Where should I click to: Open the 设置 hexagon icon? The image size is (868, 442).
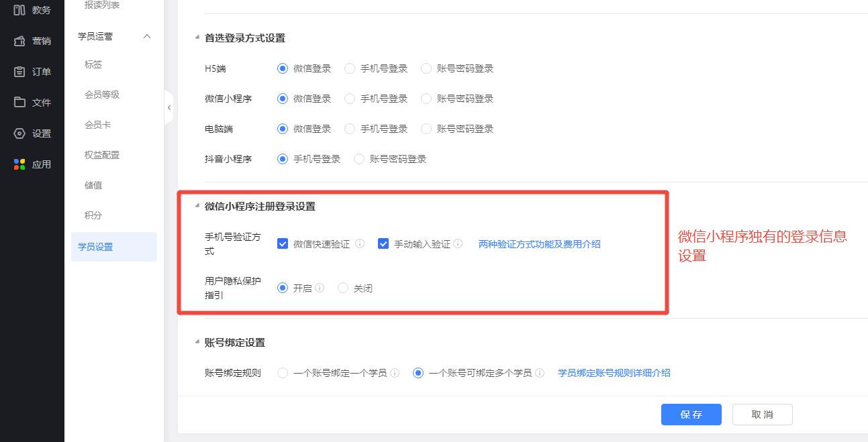[x=19, y=133]
